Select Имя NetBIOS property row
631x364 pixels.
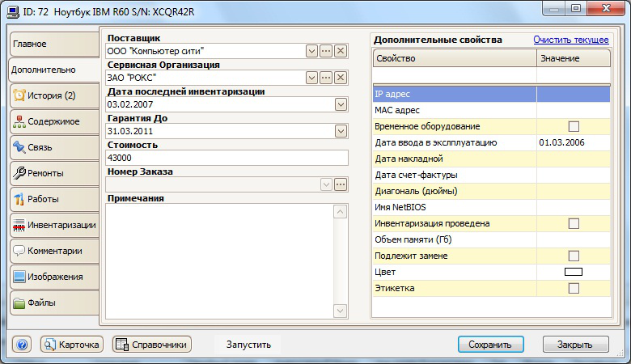click(x=491, y=208)
